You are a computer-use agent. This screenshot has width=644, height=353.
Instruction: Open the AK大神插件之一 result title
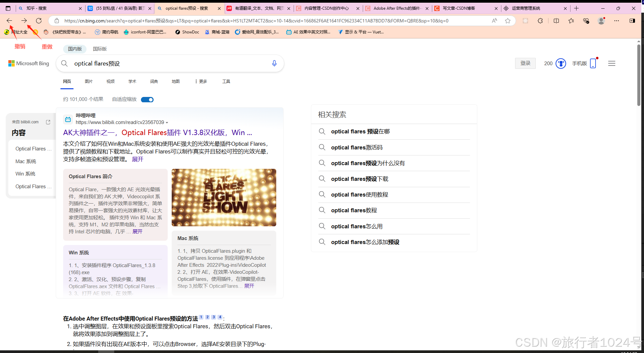[158, 133]
